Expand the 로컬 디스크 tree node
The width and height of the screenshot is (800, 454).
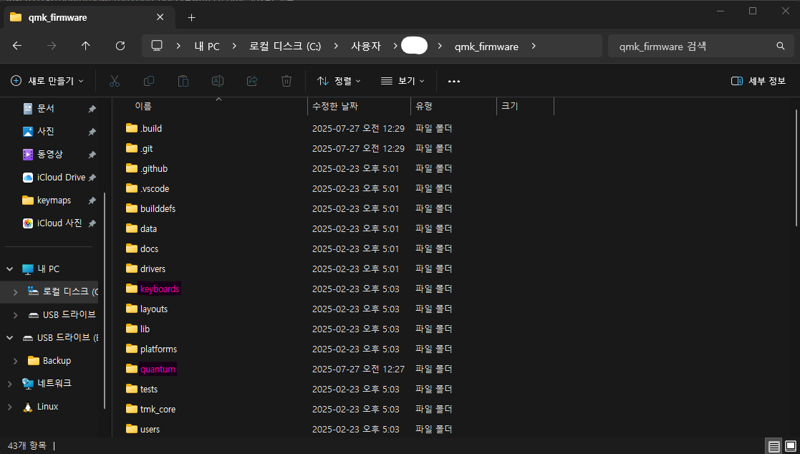[15, 292]
